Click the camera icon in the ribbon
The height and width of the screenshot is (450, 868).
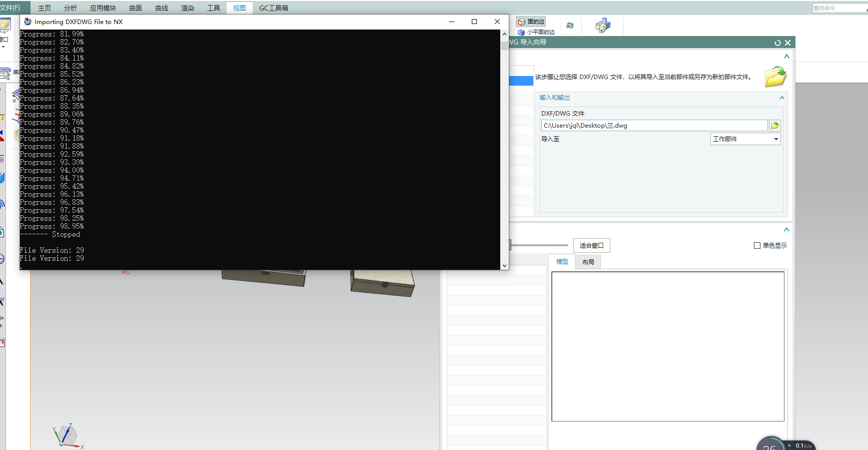(x=570, y=26)
